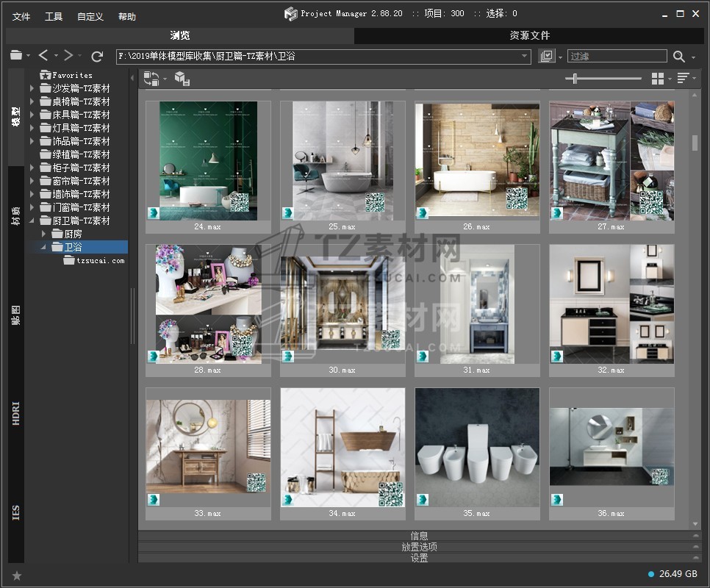Click the sort order icon

tap(683, 79)
